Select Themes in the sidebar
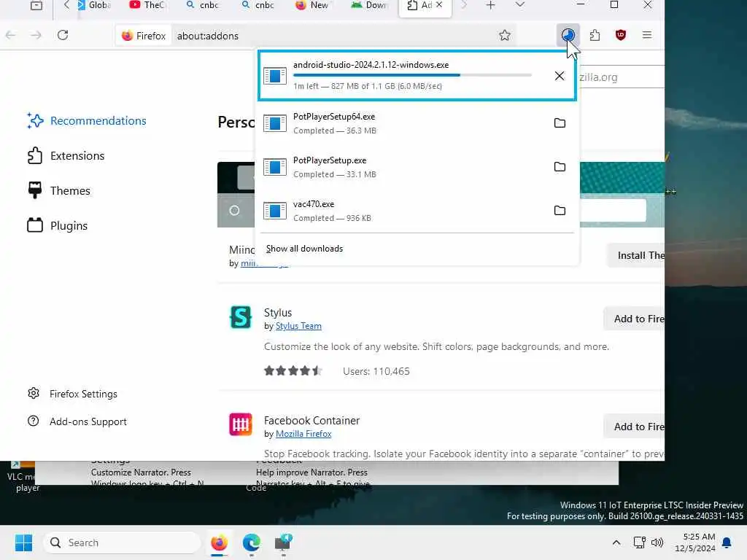 pyautogui.click(x=58, y=191)
